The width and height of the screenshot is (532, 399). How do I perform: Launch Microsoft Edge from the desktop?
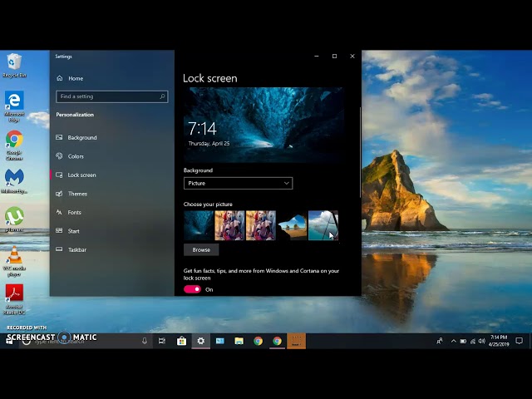pyautogui.click(x=14, y=106)
